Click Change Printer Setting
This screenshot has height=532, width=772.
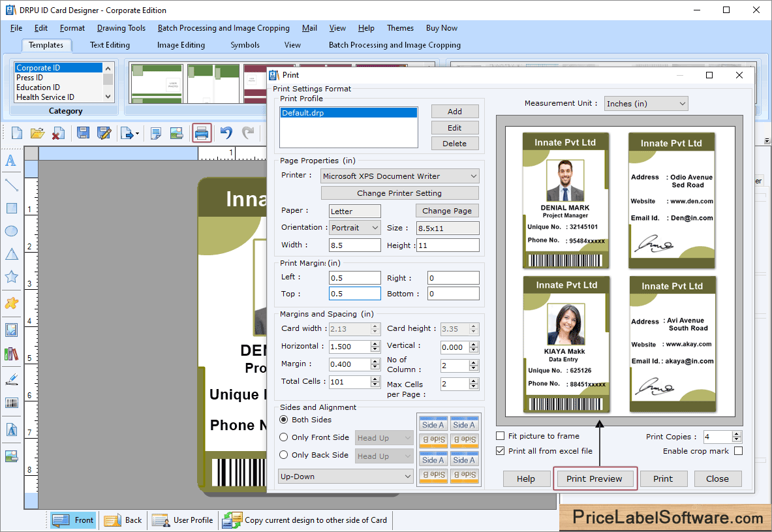point(399,193)
